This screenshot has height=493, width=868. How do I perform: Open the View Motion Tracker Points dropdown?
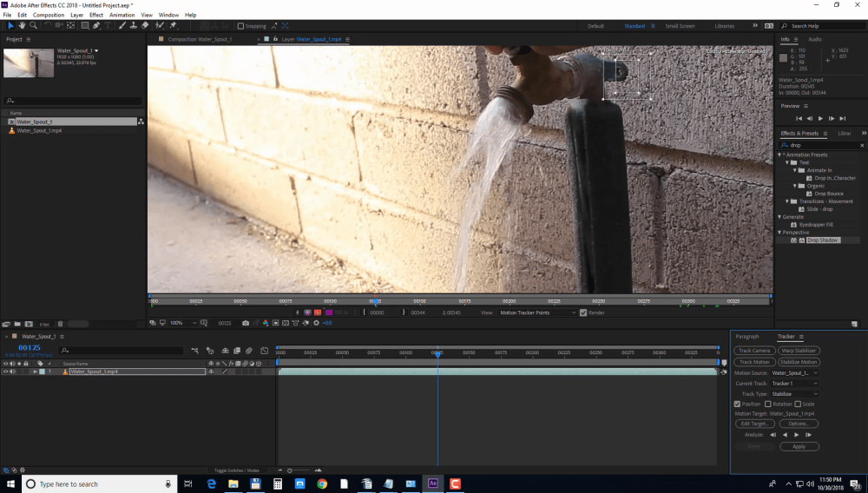[537, 312]
